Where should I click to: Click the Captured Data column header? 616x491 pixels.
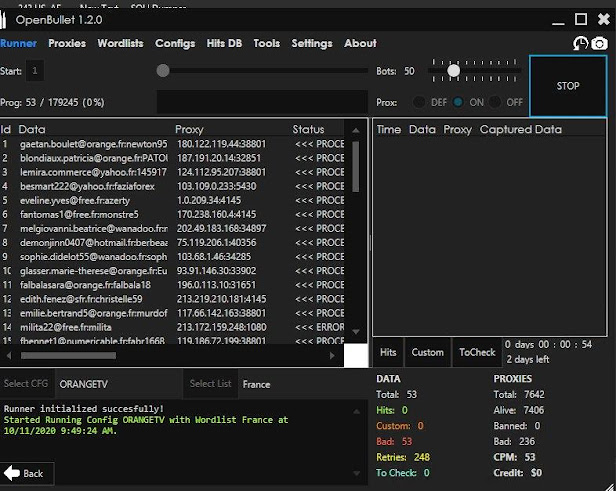[x=521, y=130]
